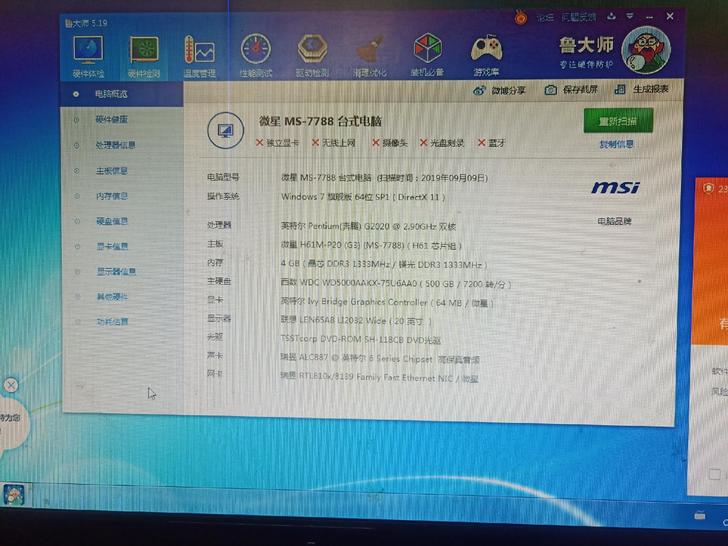Click the H61M-P20 (G3) motherboard value
This screenshot has height=546, width=728.
(x=371, y=246)
